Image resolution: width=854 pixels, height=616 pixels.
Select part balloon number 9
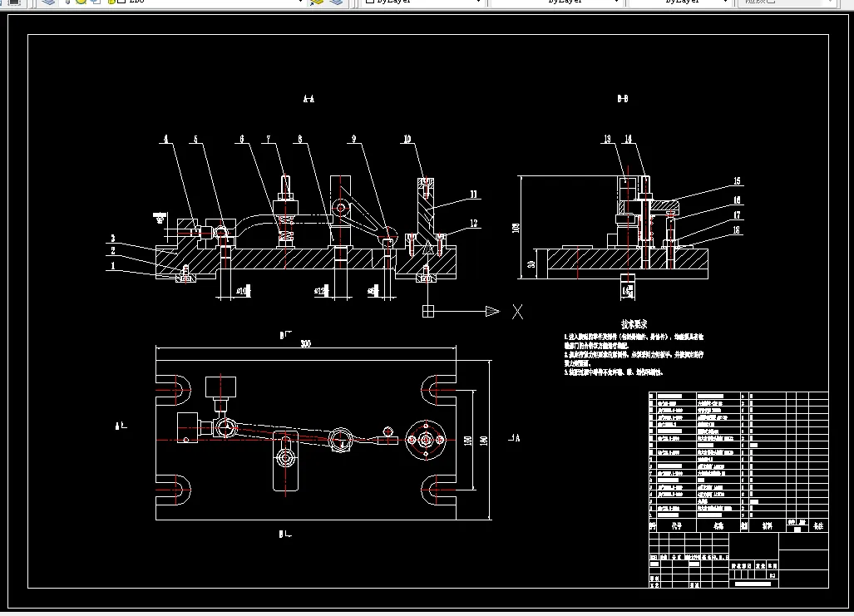click(x=354, y=139)
